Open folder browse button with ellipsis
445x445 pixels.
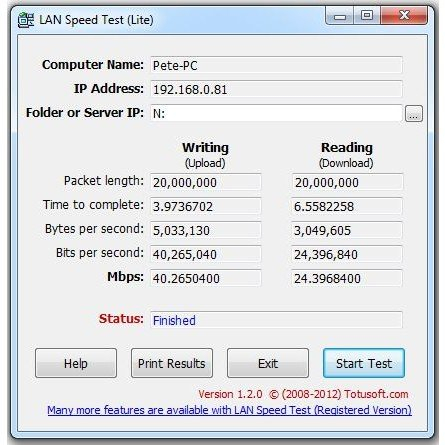pyautogui.click(x=414, y=114)
